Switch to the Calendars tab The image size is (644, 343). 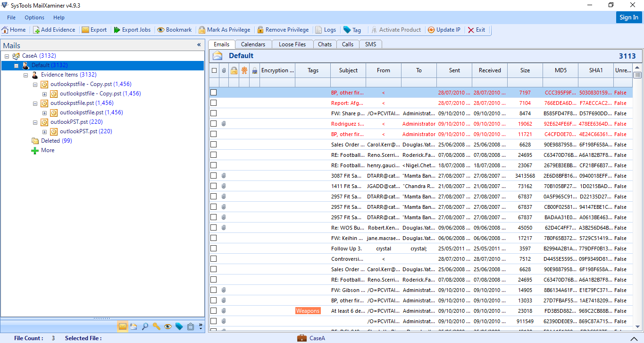pos(253,44)
